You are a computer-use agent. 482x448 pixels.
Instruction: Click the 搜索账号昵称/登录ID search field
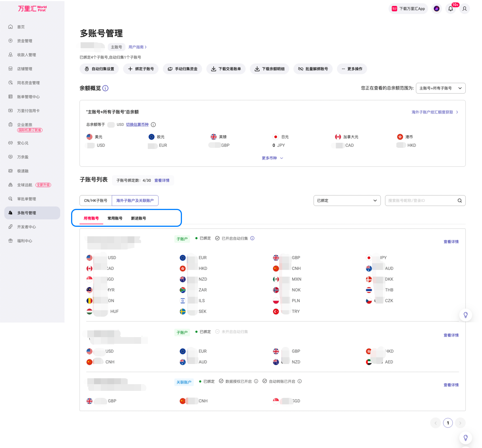(421, 200)
